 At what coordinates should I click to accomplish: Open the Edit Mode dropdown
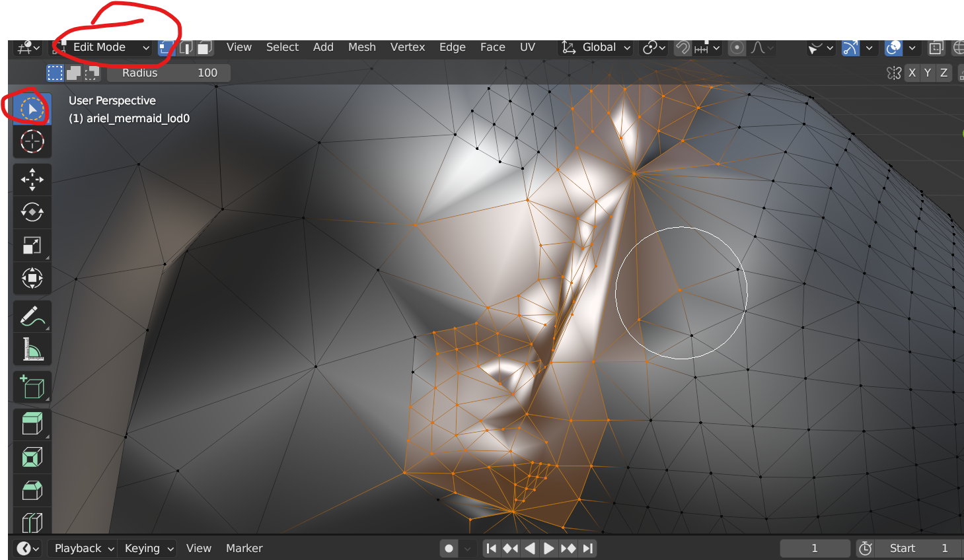[102, 48]
